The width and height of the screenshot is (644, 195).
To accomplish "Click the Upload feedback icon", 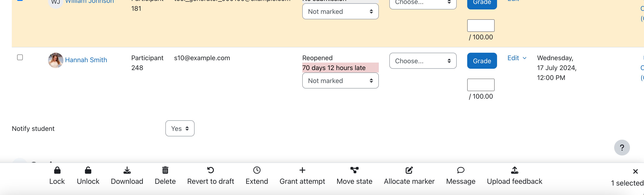I will tap(515, 170).
